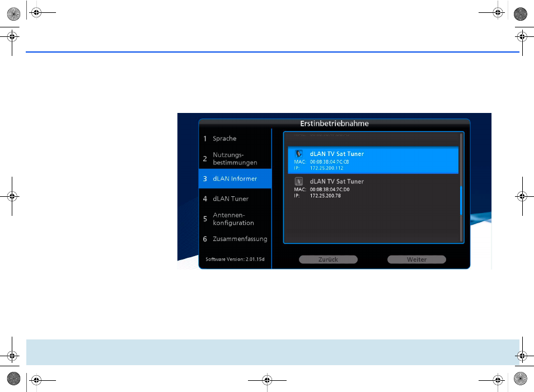Click the Weiter button

416,259
